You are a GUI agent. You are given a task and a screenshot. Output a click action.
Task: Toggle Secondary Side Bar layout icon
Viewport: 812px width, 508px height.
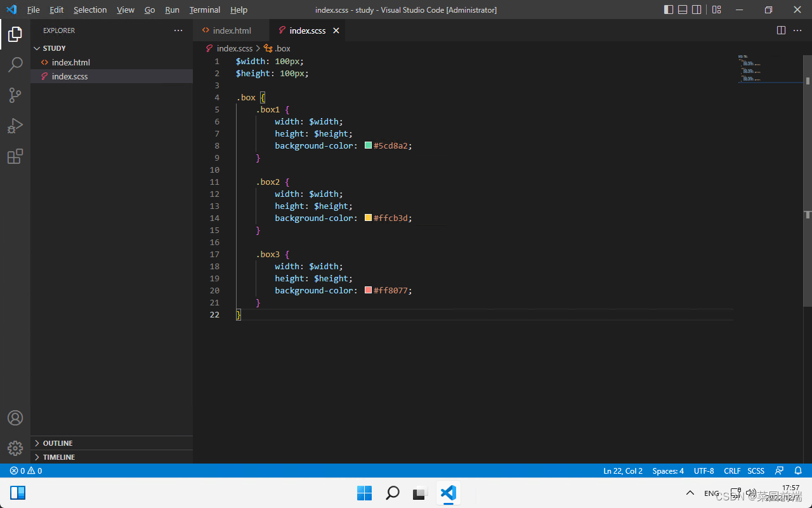pyautogui.click(x=697, y=10)
